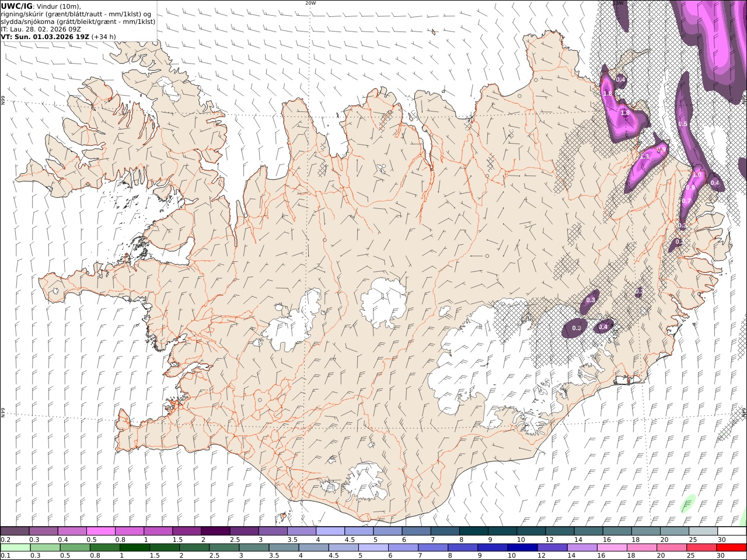Image resolution: width=747 pixels, height=560 pixels.
Task: Pick the deep navy 10 swatch in the rain legend
Action: coord(522,548)
